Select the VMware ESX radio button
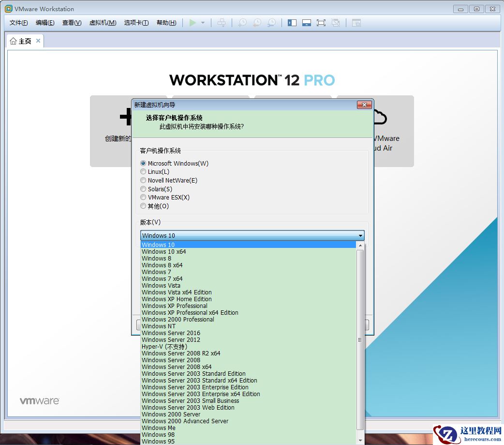Viewport: 504px width, 445px height. tap(143, 197)
